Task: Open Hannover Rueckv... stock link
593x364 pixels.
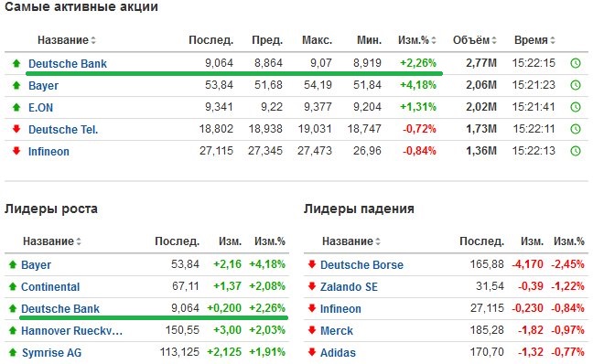Action: tap(72, 331)
